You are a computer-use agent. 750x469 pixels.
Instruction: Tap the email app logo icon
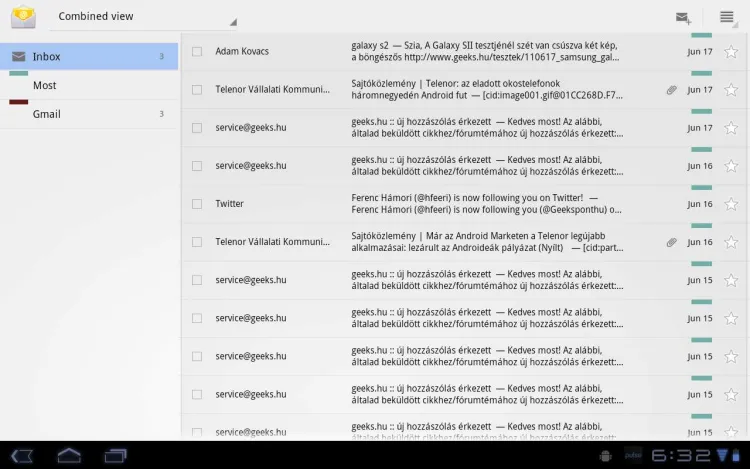tap(23, 17)
